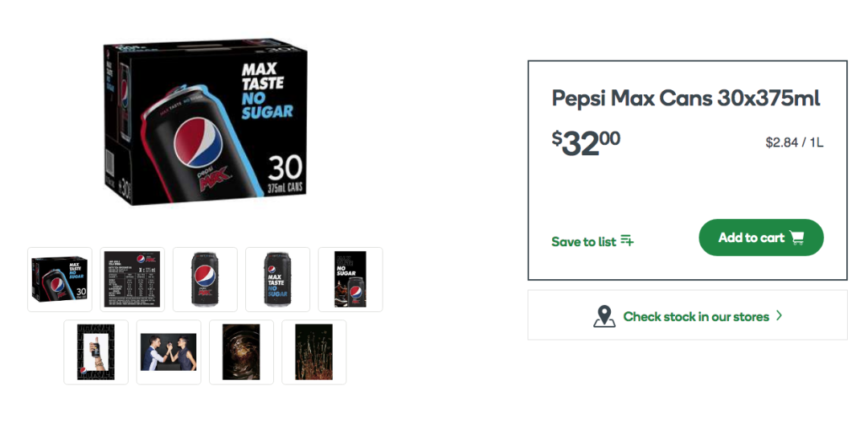
Task: Click the $2.84 per litre unit price
Action: (794, 143)
